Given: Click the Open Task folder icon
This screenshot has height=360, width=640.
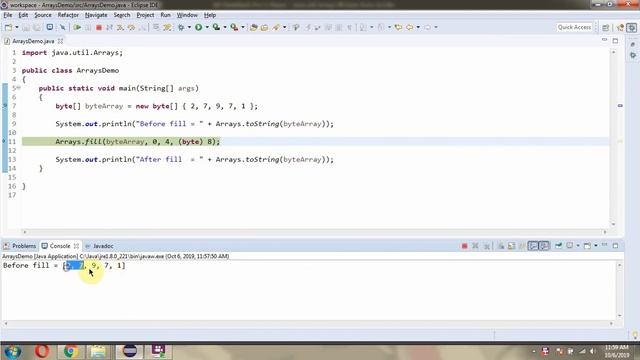Looking at the screenshot, I should coord(264,27).
